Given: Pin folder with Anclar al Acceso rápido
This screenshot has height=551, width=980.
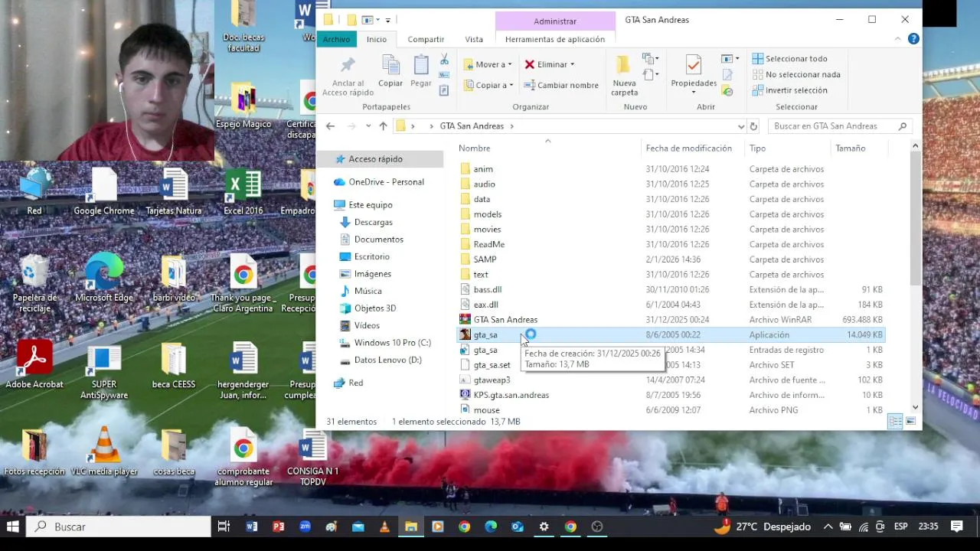Looking at the screenshot, I should click(x=348, y=77).
